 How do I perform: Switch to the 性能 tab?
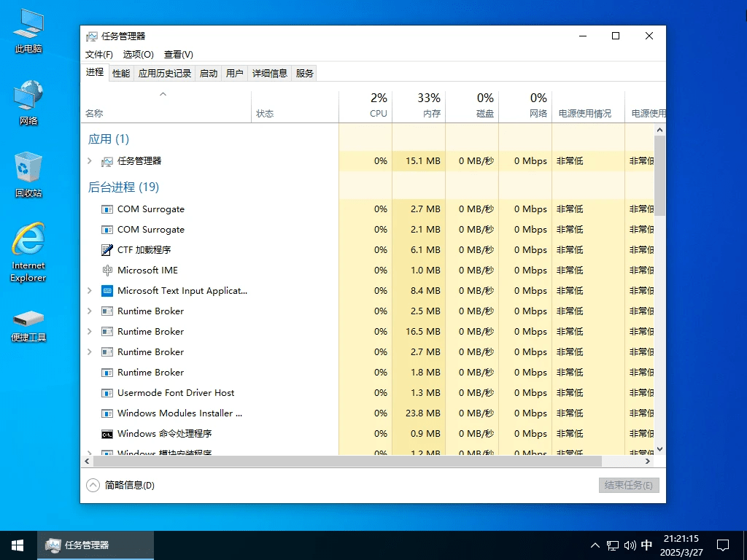(120, 72)
